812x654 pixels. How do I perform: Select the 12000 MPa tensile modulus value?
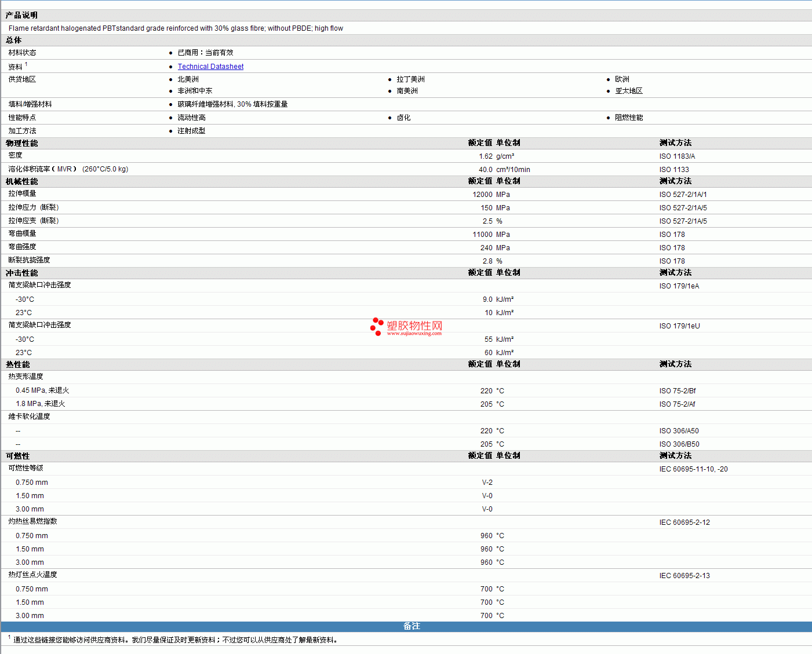pyautogui.click(x=482, y=195)
